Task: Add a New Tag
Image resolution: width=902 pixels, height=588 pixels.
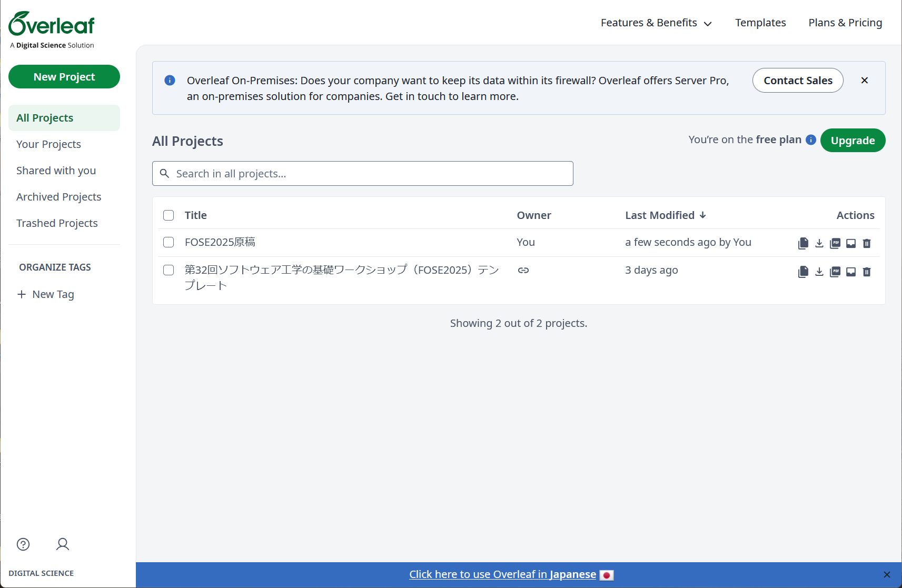Action: click(x=46, y=294)
